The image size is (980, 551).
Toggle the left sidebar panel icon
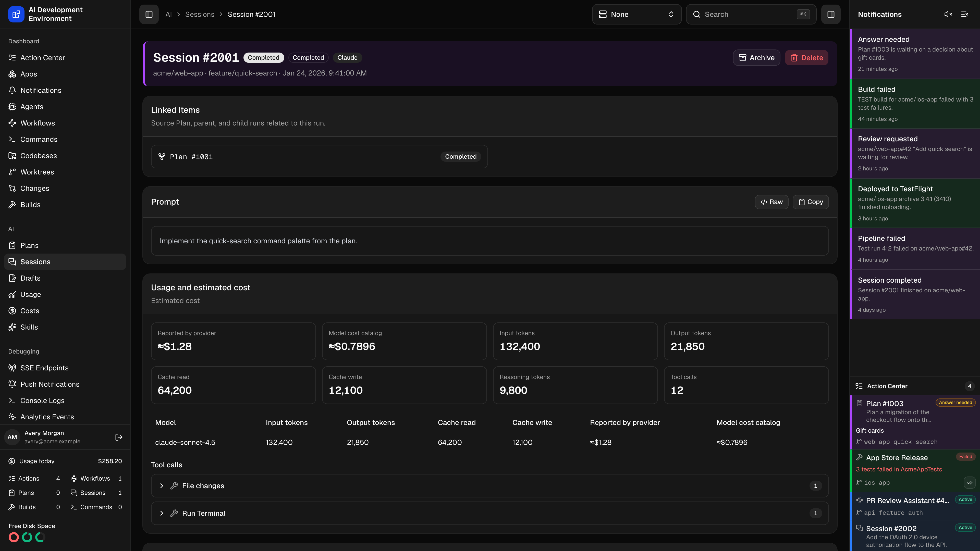(x=149, y=15)
